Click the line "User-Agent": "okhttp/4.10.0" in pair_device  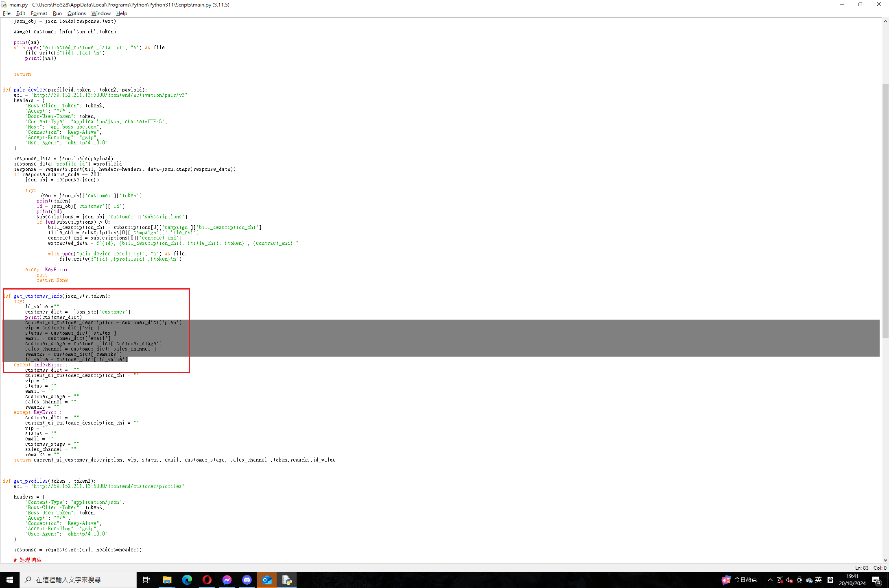coord(66,143)
